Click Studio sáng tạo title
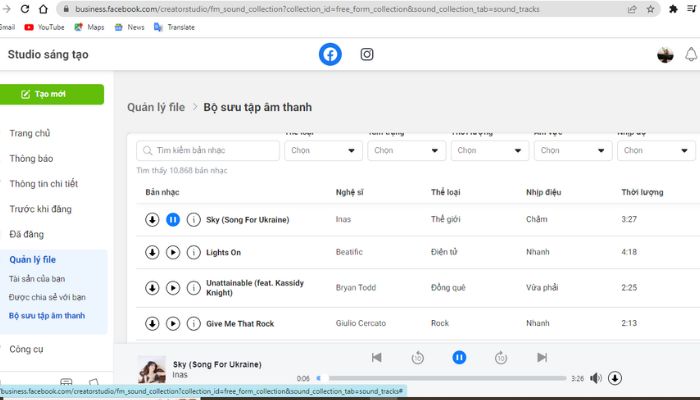Image resolution: width=700 pixels, height=400 pixels. coord(48,54)
